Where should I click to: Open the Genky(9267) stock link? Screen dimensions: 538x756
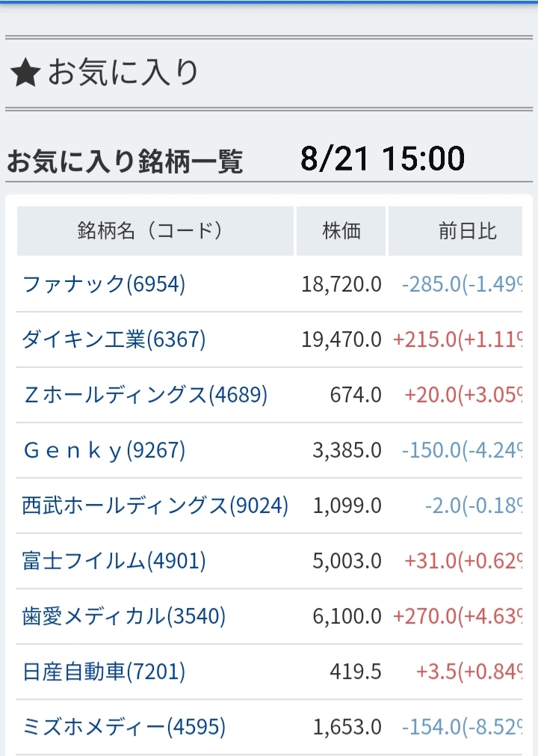coord(104,450)
